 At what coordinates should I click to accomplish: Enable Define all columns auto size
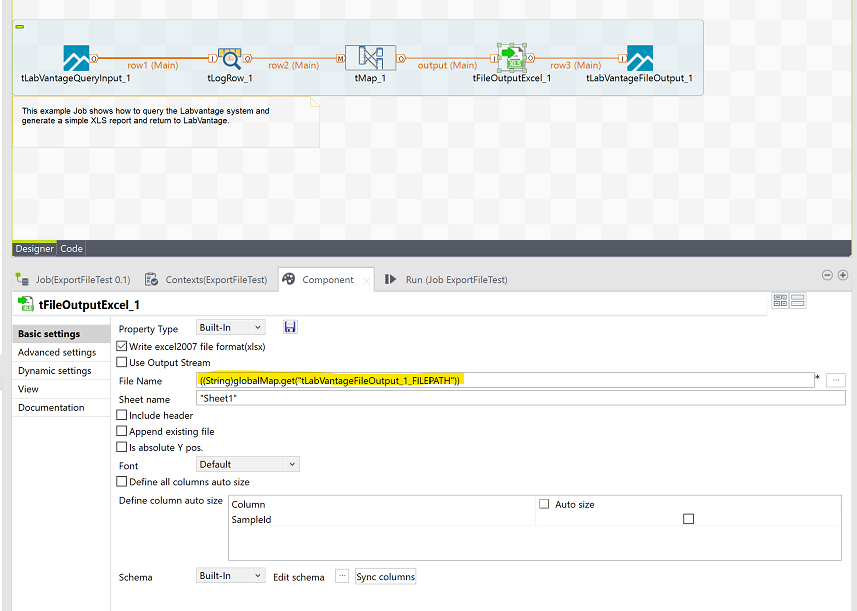[x=122, y=481]
